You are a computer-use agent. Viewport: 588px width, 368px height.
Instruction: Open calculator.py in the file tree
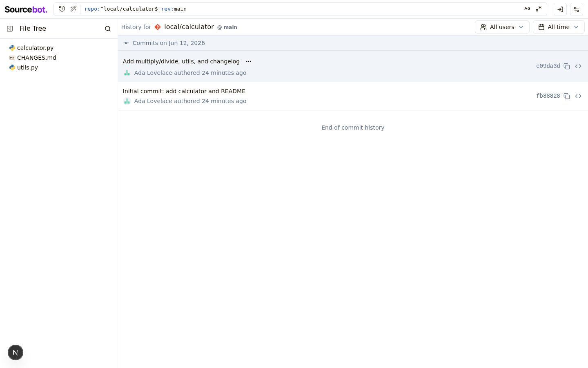(35, 48)
